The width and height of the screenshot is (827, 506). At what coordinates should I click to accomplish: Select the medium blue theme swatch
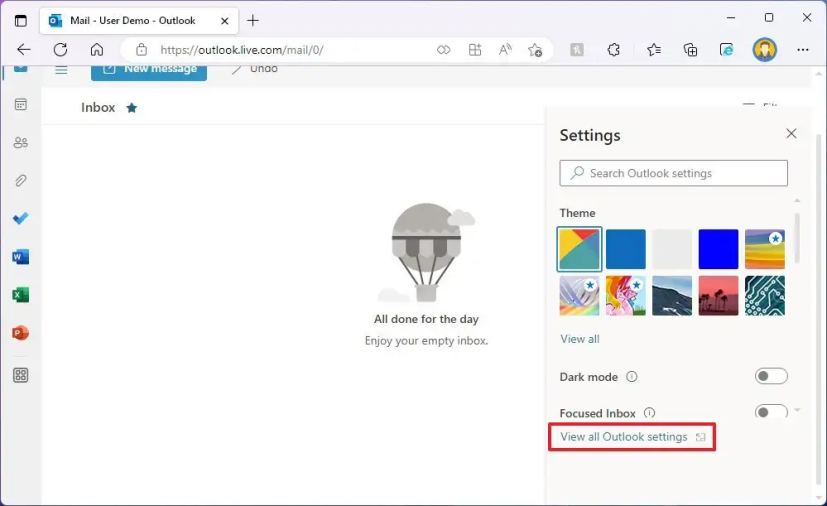(626, 249)
